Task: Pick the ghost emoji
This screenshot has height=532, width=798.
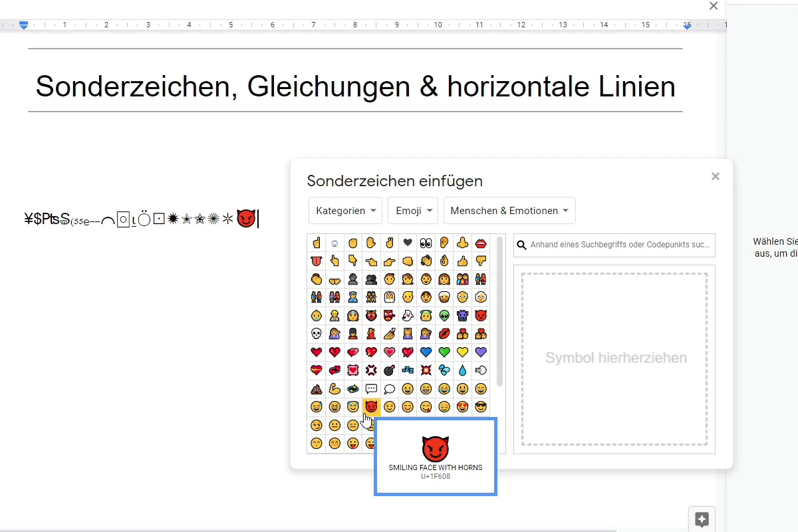Action: coord(408,315)
